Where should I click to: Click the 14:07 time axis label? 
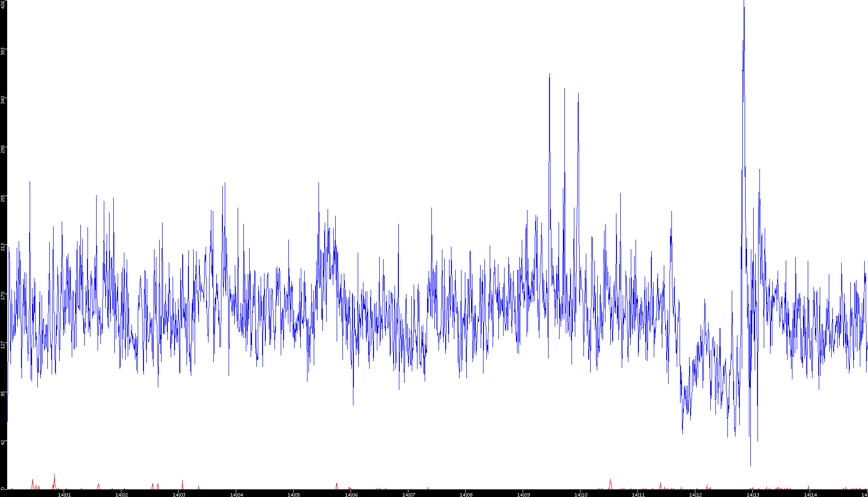pos(408,494)
